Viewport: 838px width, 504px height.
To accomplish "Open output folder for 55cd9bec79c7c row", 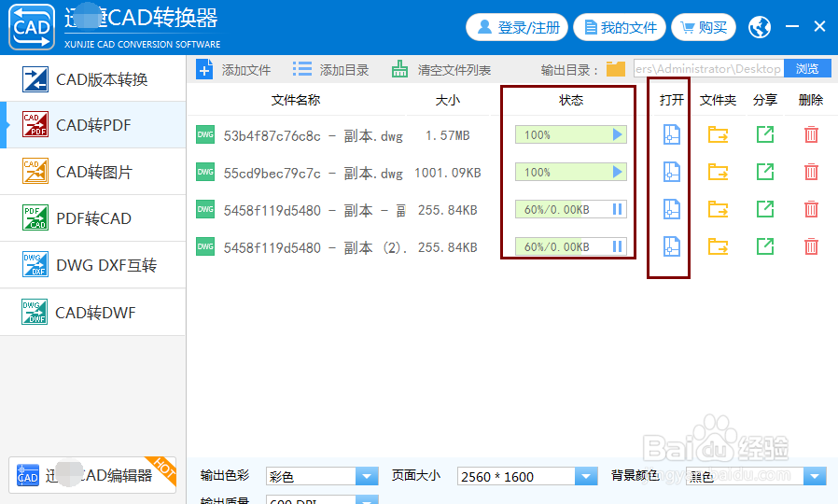I will click(718, 172).
